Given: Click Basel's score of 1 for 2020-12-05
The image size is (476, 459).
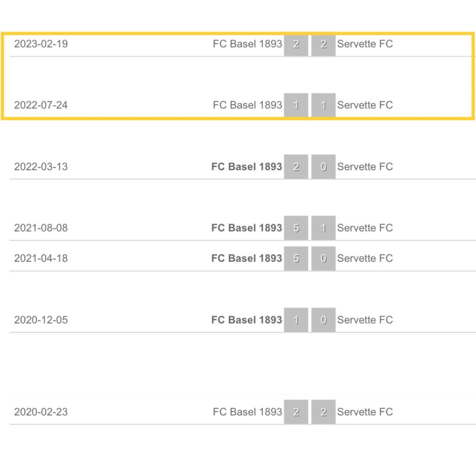Looking at the screenshot, I should [x=296, y=320].
